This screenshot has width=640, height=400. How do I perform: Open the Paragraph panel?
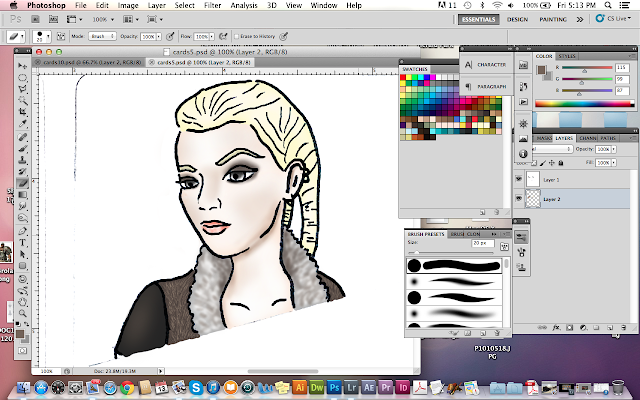(486, 87)
